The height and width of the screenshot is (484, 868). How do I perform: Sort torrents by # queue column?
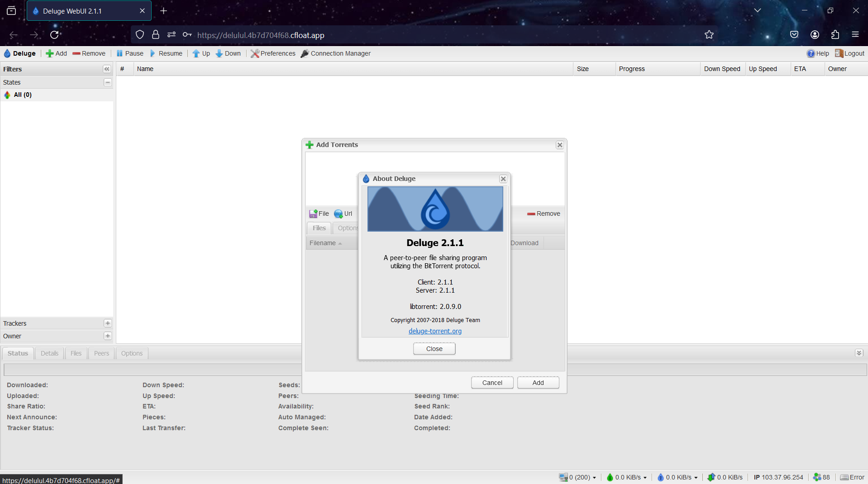(x=125, y=69)
